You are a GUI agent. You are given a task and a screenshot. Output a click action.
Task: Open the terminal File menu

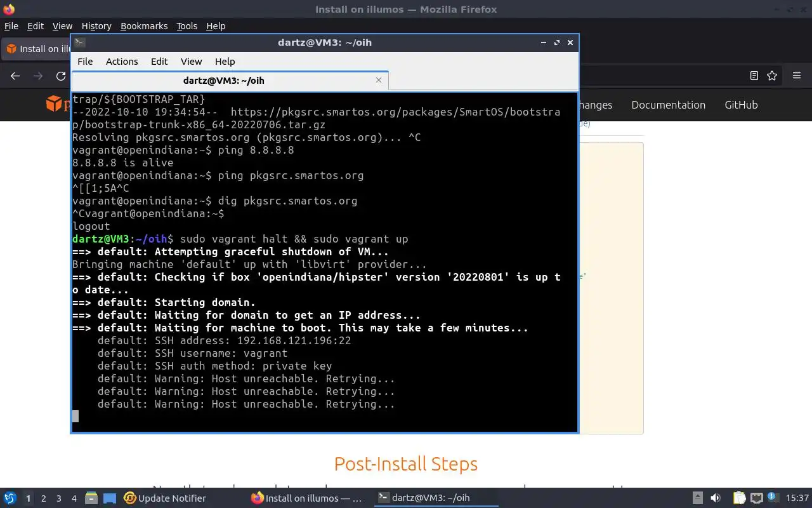point(85,62)
